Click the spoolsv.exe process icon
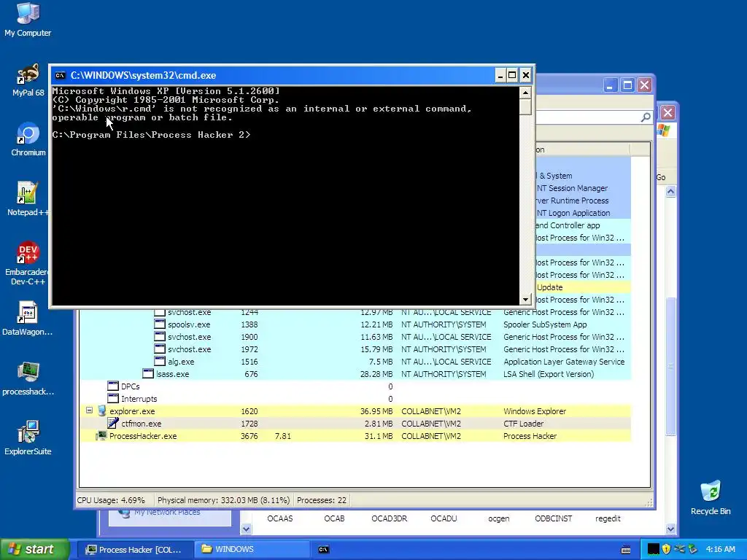The width and height of the screenshot is (747, 560). [x=160, y=324]
